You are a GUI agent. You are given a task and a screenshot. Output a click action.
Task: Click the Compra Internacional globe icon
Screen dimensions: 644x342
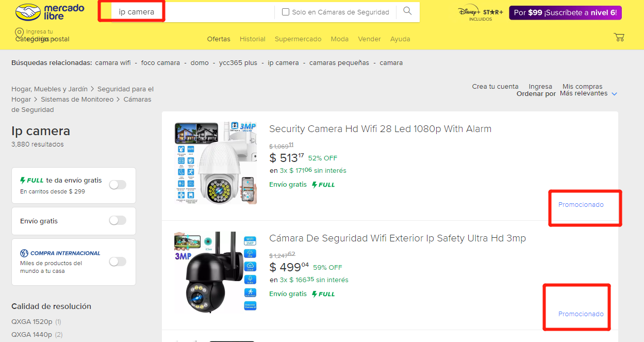pos(24,253)
